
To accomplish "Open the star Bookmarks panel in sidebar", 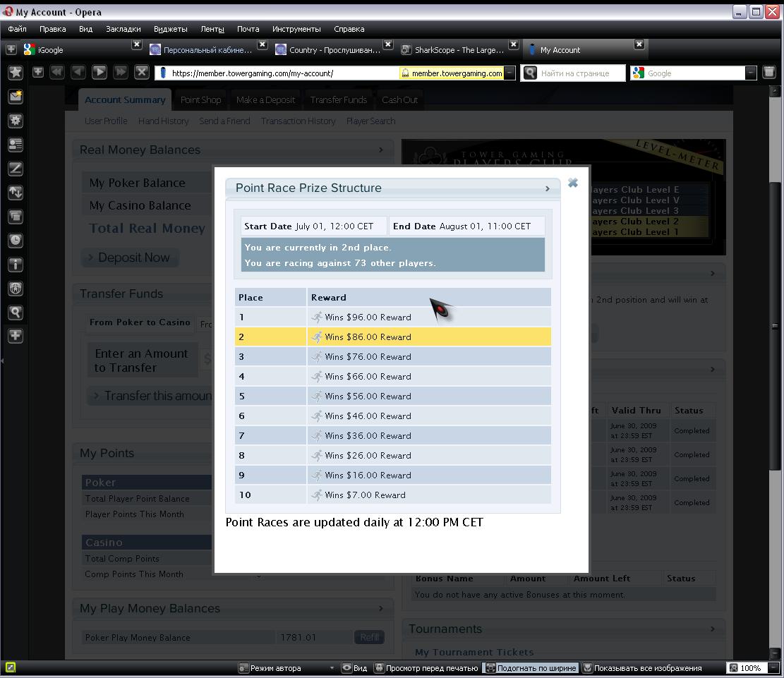I will (15, 72).
